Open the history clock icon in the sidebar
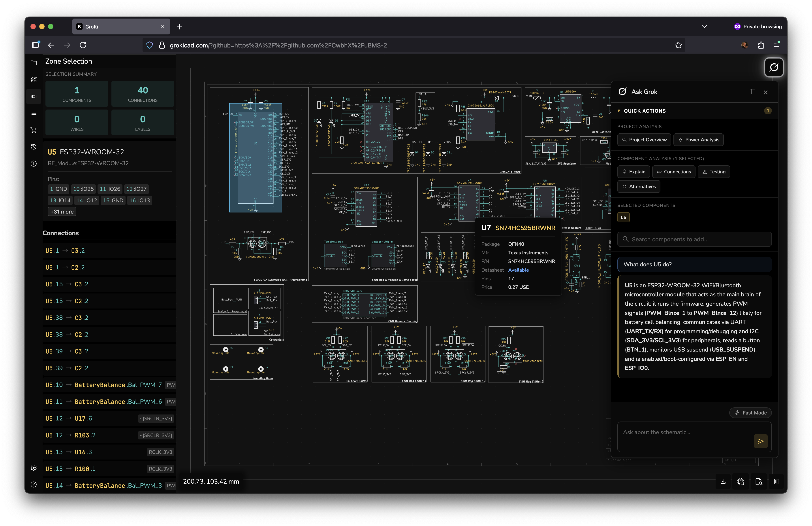 tap(34, 146)
